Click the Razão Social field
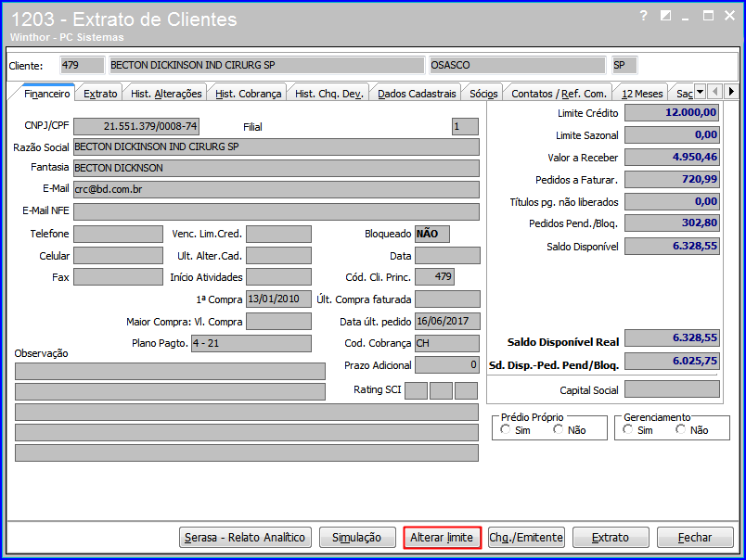 pyautogui.click(x=277, y=146)
